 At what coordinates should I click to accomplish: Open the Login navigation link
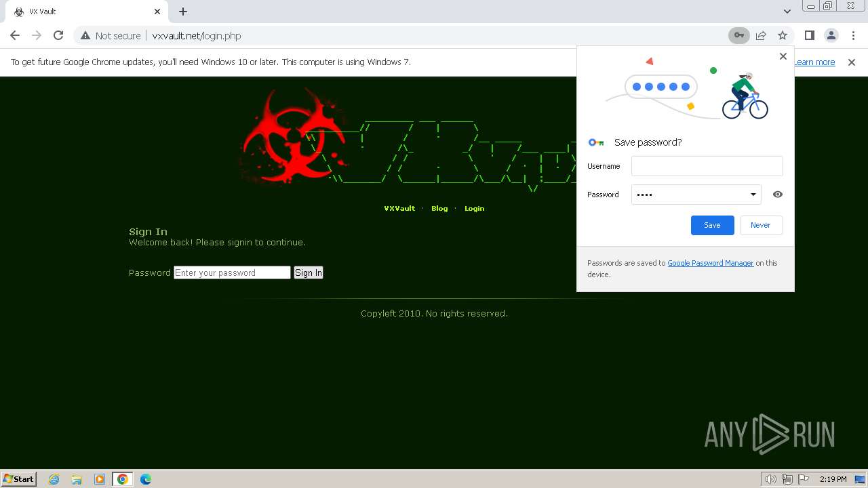(474, 208)
